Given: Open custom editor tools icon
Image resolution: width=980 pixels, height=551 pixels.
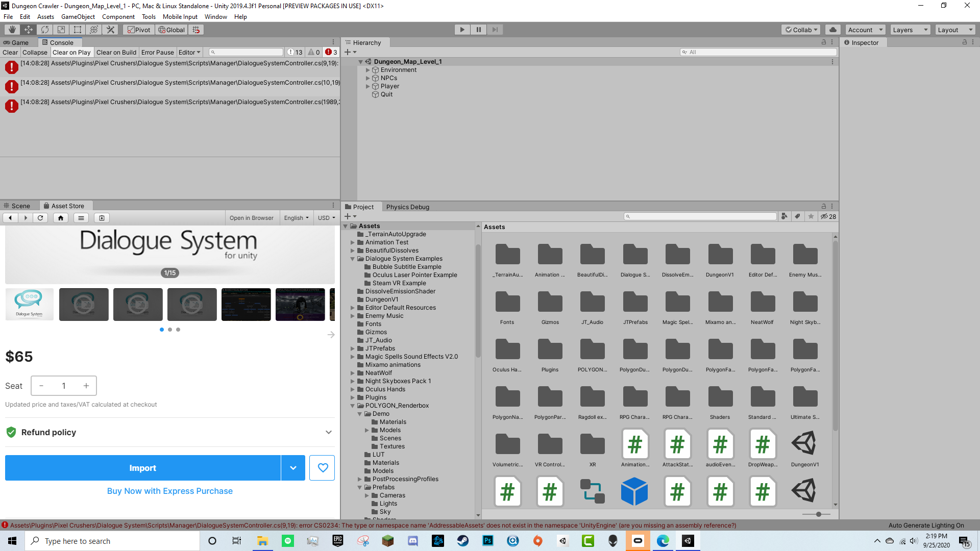Looking at the screenshot, I should (x=110, y=30).
